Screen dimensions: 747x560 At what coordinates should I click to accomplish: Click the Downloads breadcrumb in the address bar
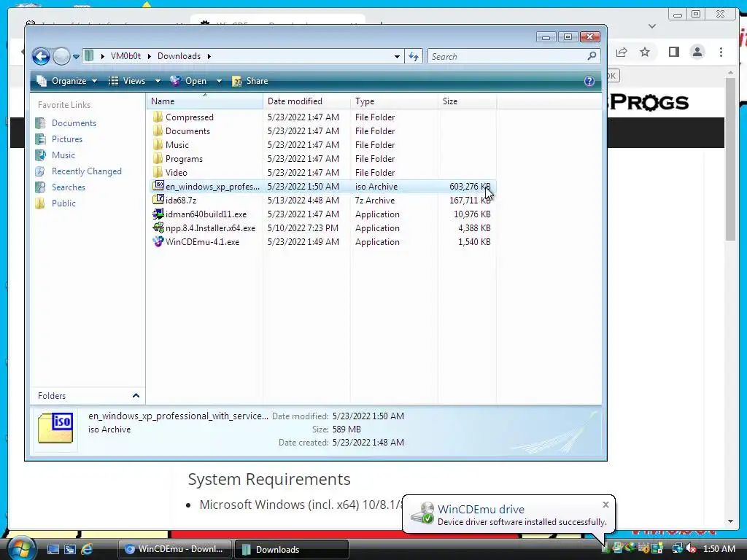(179, 56)
